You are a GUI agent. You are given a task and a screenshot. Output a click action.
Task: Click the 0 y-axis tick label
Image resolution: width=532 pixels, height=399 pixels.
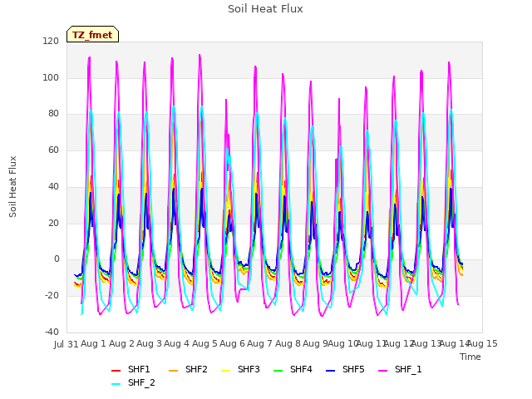click(57, 259)
